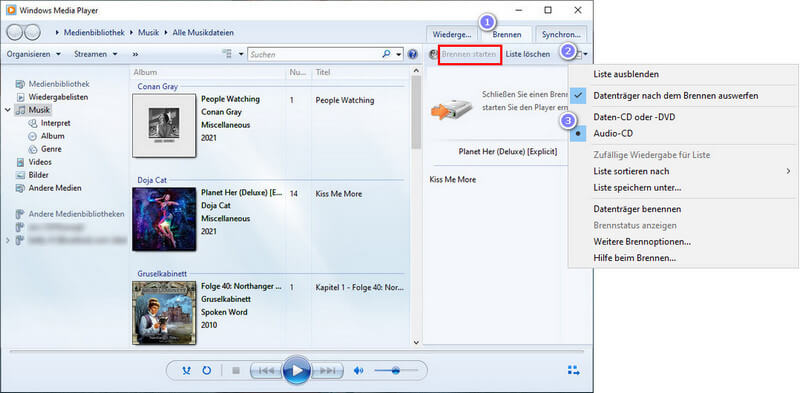
Task: Select the People Watching album cover
Action: click(x=164, y=125)
